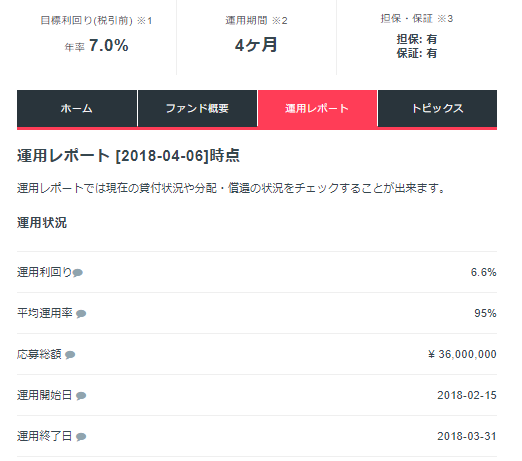The height and width of the screenshot is (461, 522).
Task: Click the 4ヶ月 operation period value
Action: coord(256,45)
